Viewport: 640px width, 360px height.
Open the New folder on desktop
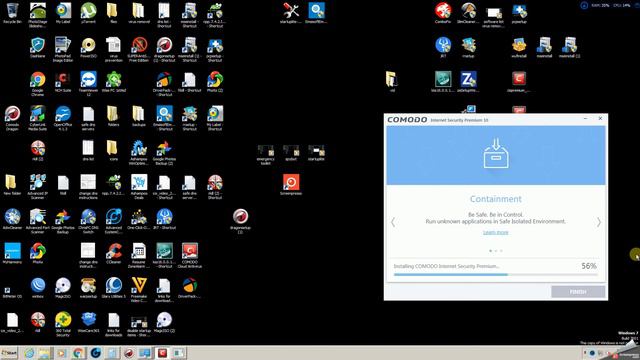coord(12,185)
